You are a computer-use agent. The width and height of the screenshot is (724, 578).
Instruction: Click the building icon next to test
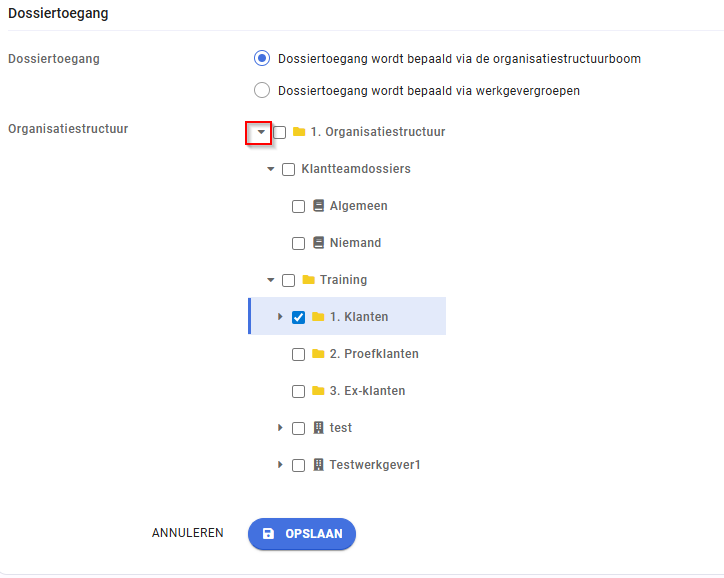(x=319, y=427)
